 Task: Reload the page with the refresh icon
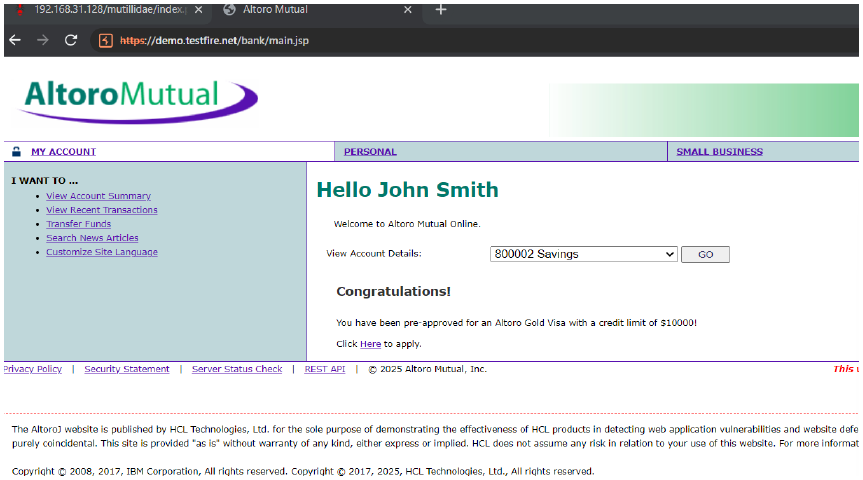[70, 40]
